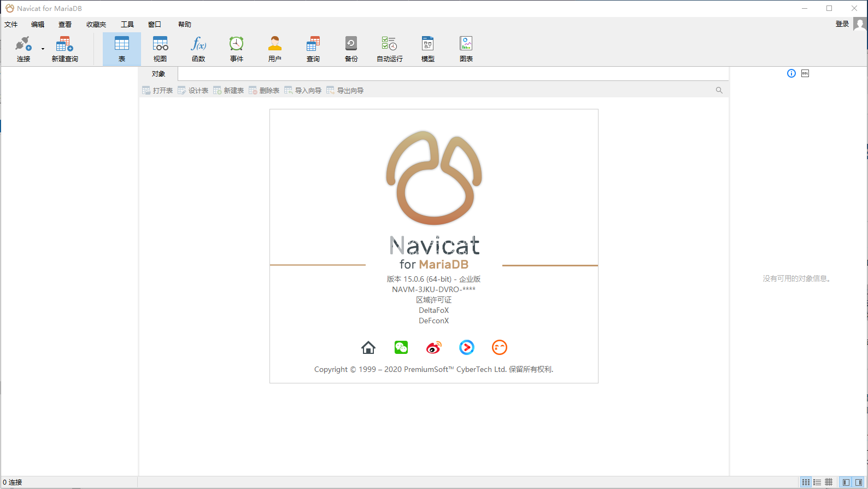Select the 对象 objects tab
The width and height of the screenshot is (868, 489).
pos(159,74)
